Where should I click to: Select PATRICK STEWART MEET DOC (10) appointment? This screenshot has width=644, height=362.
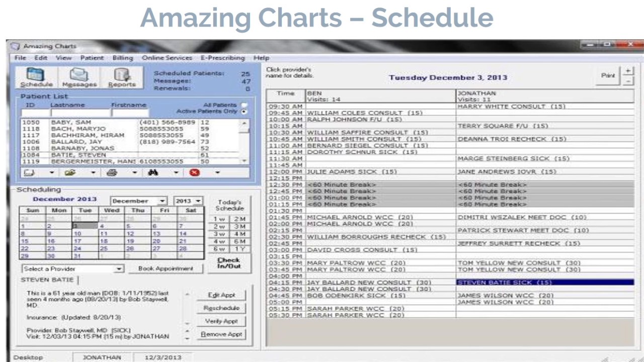tap(545, 230)
